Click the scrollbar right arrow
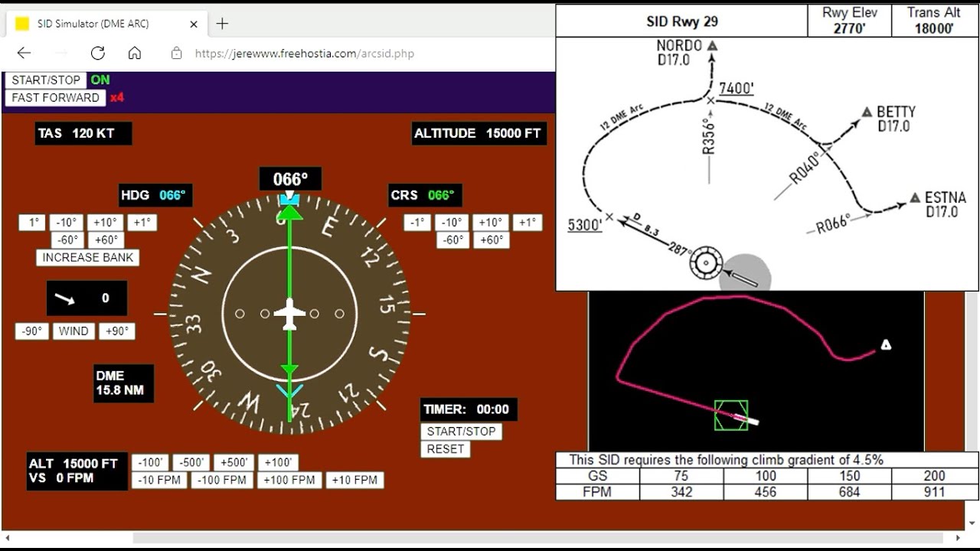 coord(957,539)
